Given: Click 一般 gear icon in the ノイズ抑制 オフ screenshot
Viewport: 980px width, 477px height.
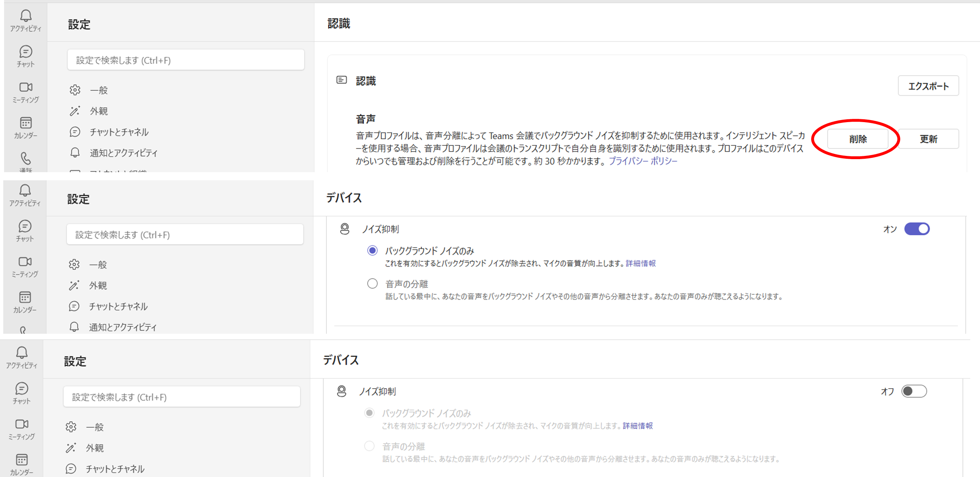Looking at the screenshot, I should pos(71,427).
